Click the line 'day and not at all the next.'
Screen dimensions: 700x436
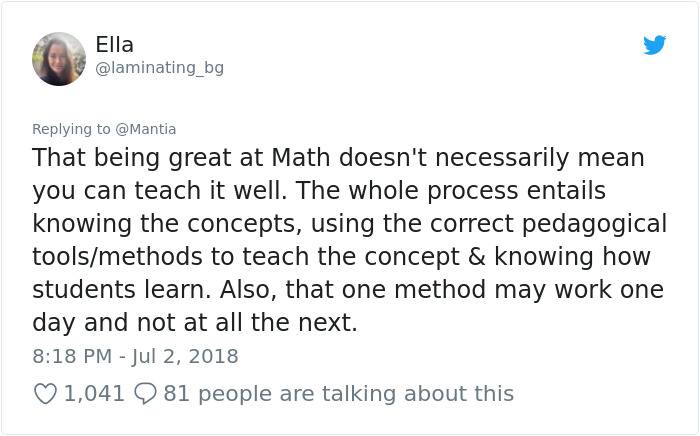tap(194, 323)
